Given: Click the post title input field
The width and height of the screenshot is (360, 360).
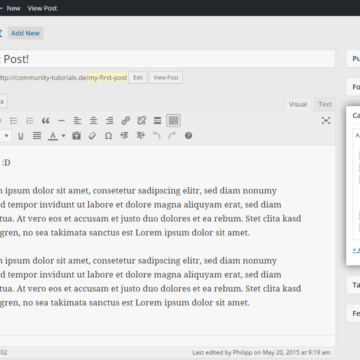Looking at the screenshot, I should (x=167, y=59).
